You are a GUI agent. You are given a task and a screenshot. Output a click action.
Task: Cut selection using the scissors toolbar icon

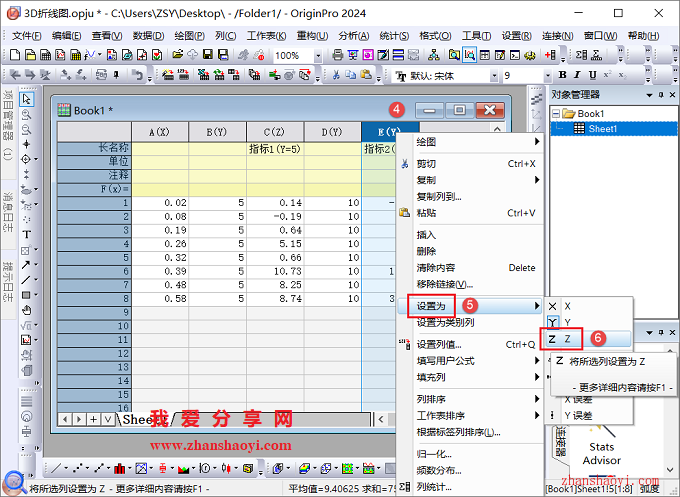336,75
